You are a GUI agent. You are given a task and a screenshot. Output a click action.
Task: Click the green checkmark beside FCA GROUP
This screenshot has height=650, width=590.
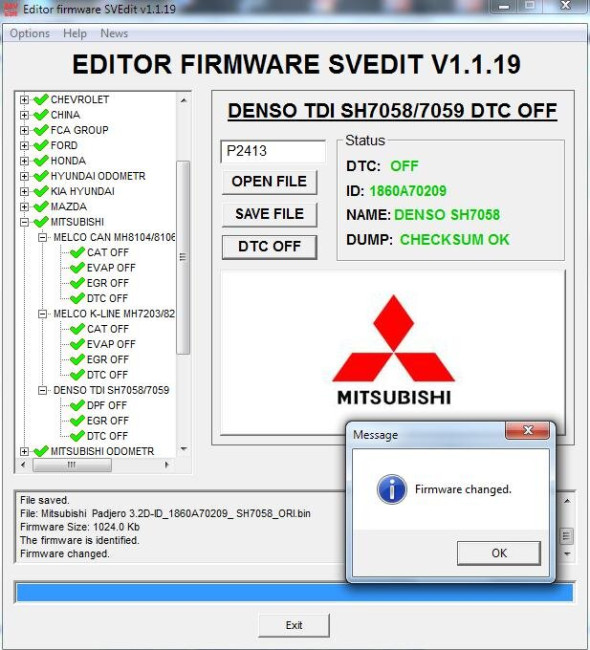(41, 130)
